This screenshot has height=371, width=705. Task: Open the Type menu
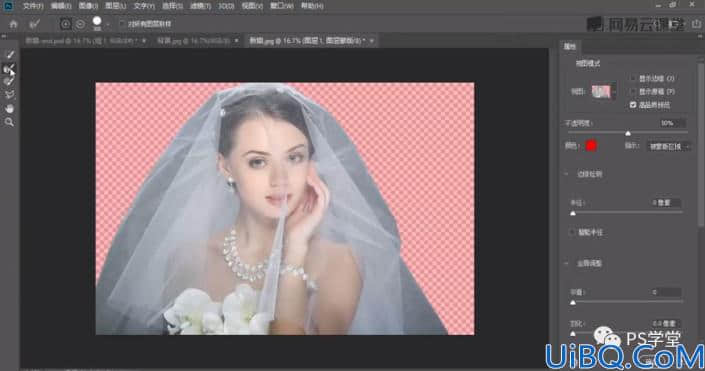pyautogui.click(x=144, y=6)
